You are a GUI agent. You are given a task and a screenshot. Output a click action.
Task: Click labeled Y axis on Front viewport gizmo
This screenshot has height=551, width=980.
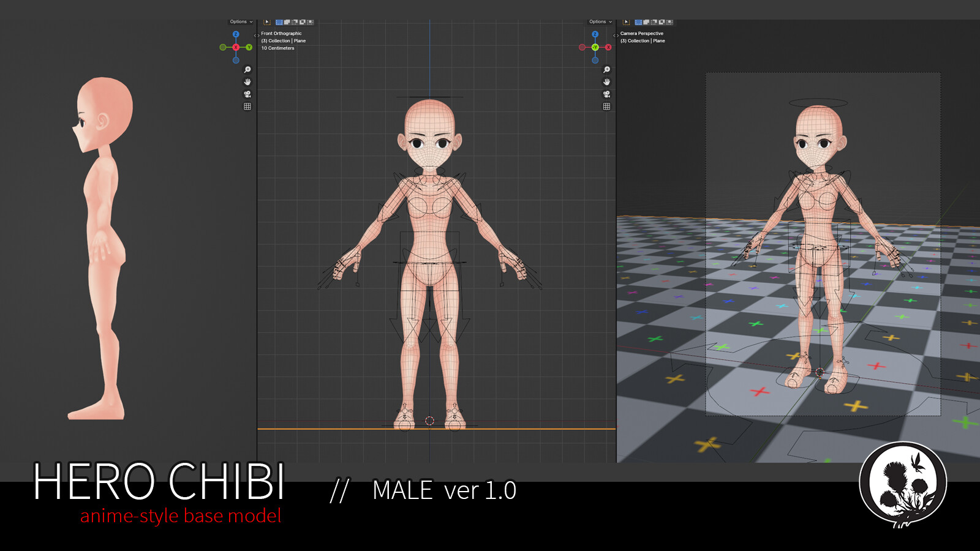coord(249,47)
